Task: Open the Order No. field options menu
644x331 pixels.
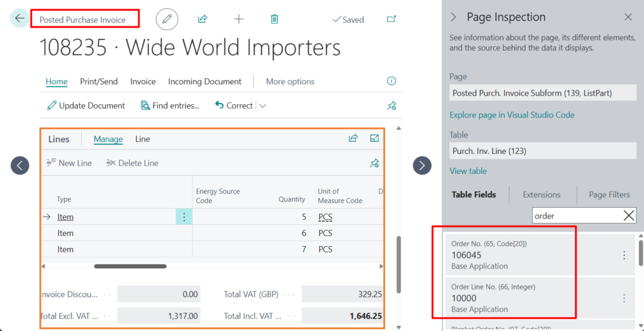Action: coord(624,255)
